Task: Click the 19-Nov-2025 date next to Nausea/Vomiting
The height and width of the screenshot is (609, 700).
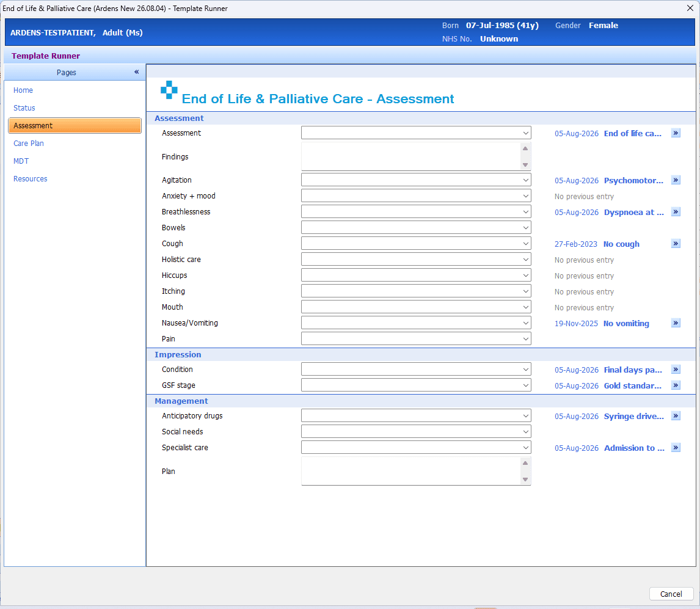Action: tap(577, 324)
